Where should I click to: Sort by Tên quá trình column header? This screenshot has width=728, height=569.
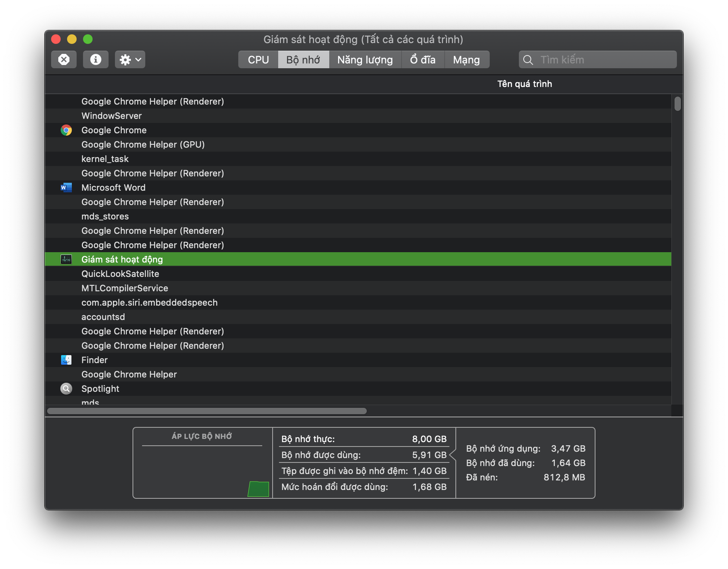(524, 84)
